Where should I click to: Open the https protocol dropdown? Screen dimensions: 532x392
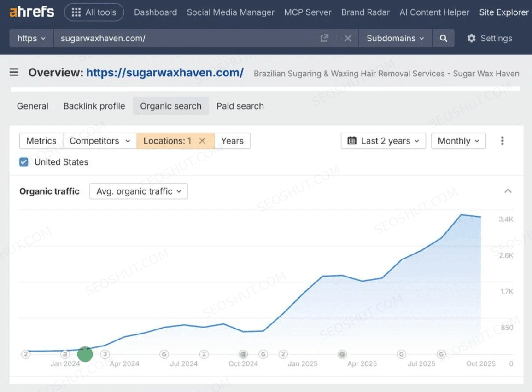click(x=31, y=38)
